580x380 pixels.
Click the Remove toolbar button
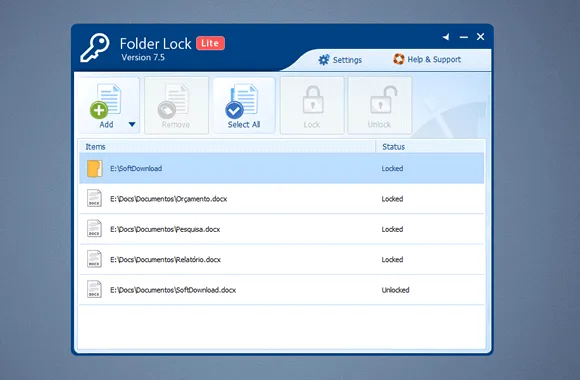click(x=176, y=105)
